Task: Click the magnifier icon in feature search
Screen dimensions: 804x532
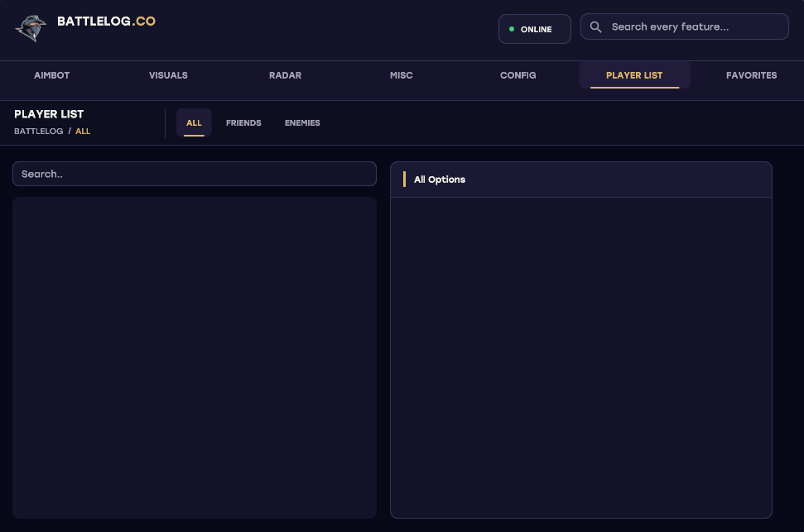Action: coord(595,27)
